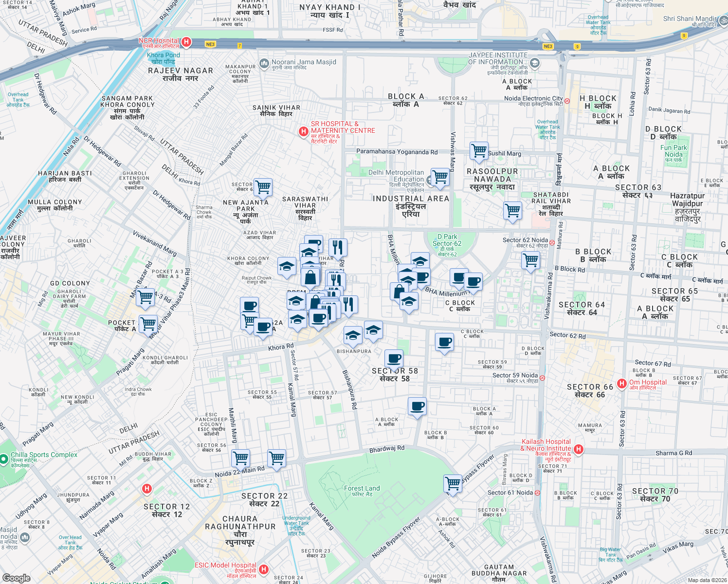728x584 pixels.
Task: Select the shopping cart pin near Sushil Marg
Action: pos(479,151)
